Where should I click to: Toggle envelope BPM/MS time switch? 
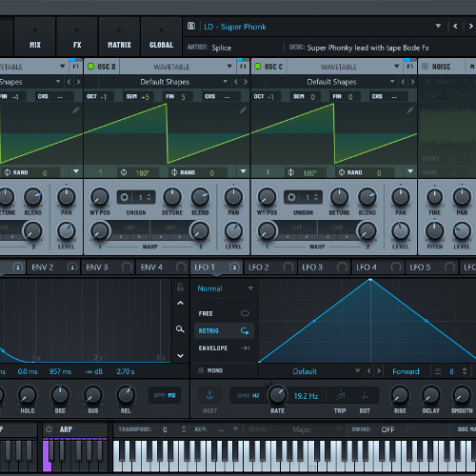coord(165,395)
